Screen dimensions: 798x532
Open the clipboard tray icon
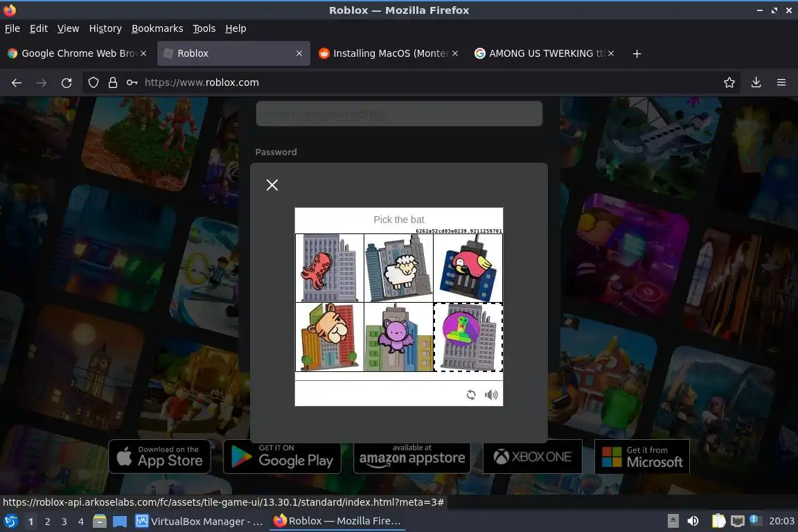pos(718,522)
